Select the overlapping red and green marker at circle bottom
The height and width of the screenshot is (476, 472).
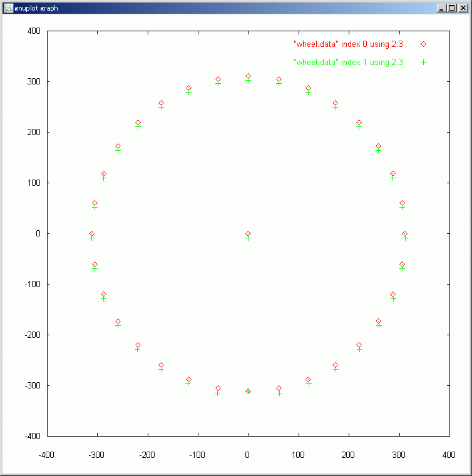tap(248, 392)
